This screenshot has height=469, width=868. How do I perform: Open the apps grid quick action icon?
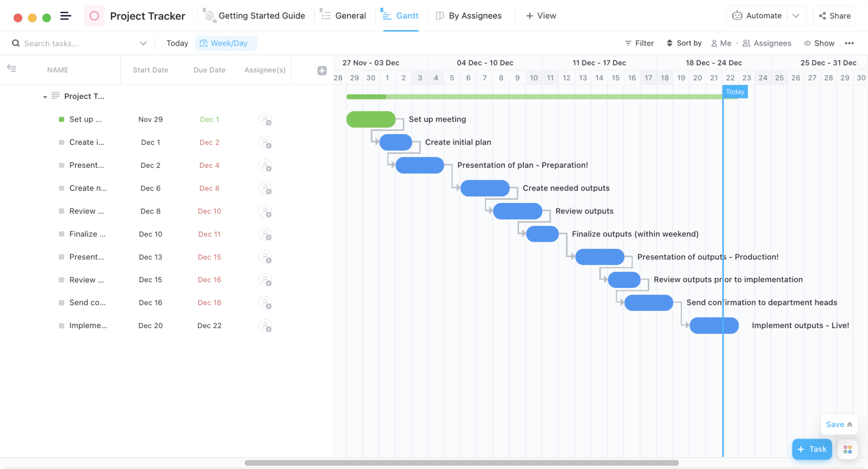tap(848, 449)
